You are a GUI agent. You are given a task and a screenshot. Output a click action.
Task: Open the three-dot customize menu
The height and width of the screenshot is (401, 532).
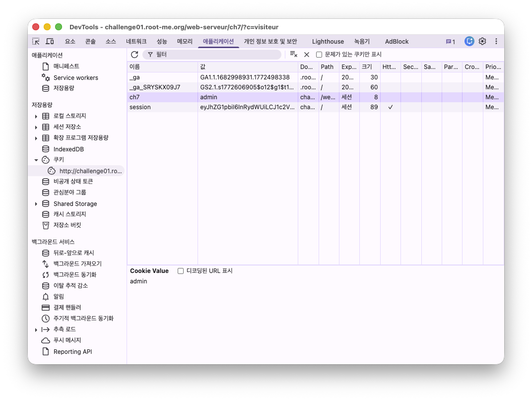496,41
